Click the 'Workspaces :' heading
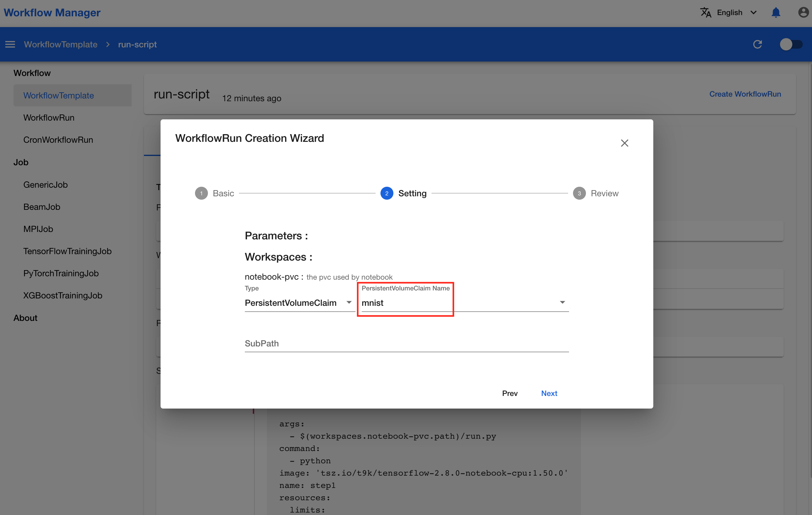812x515 pixels. coord(278,257)
